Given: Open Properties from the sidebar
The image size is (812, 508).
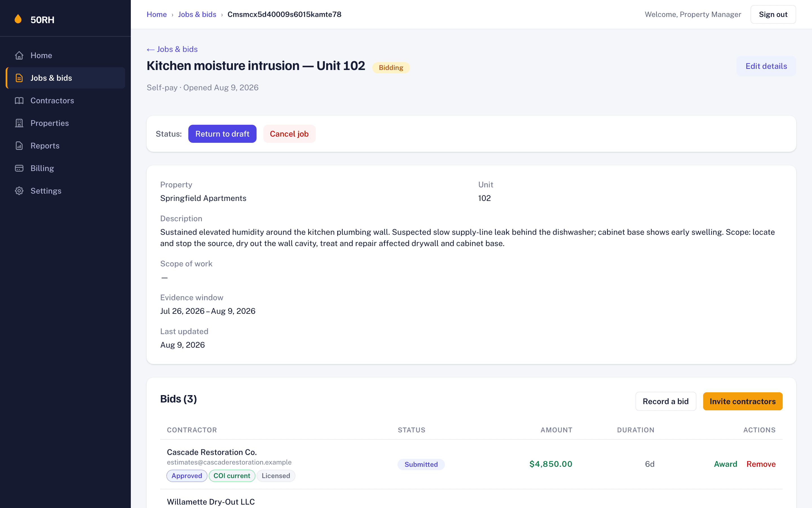Looking at the screenshot, I should [65, 123].
